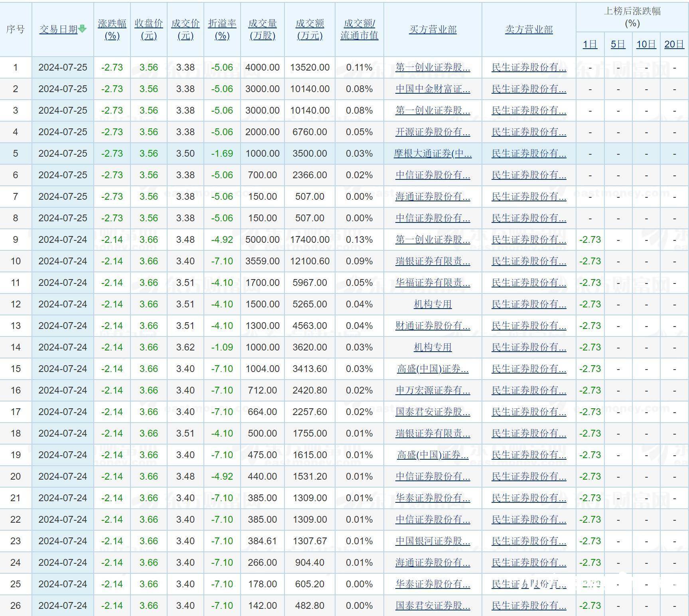Select 成交额 13520.00 cell in row 1

click(310, 67)
